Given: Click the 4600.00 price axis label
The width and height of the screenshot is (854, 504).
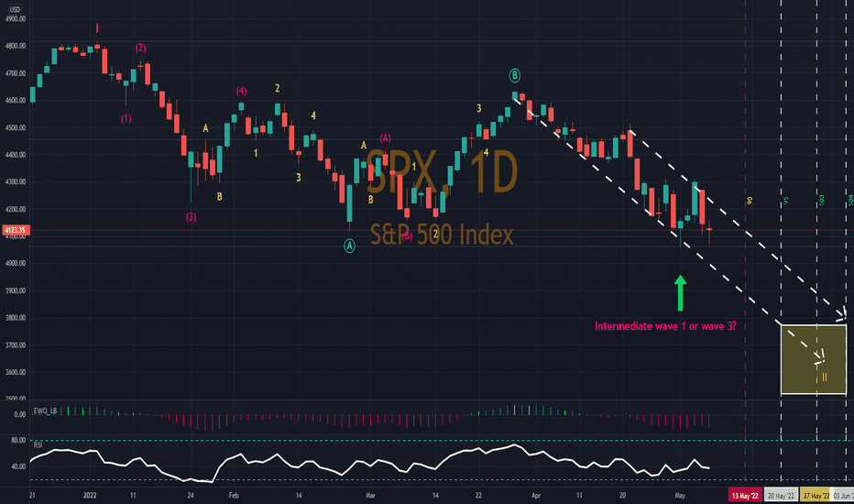Looking at the screenshot, I should [16, 100].
